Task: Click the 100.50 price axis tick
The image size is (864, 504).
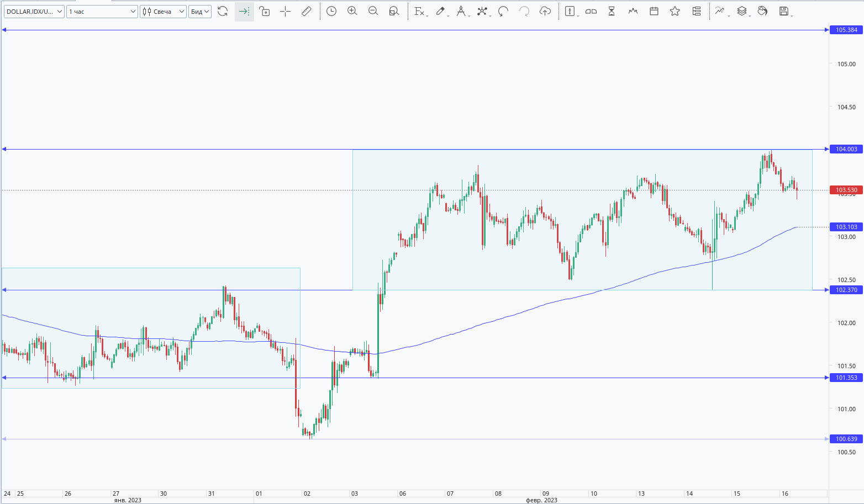Action: pyautogui.click(x=846, y=452)
